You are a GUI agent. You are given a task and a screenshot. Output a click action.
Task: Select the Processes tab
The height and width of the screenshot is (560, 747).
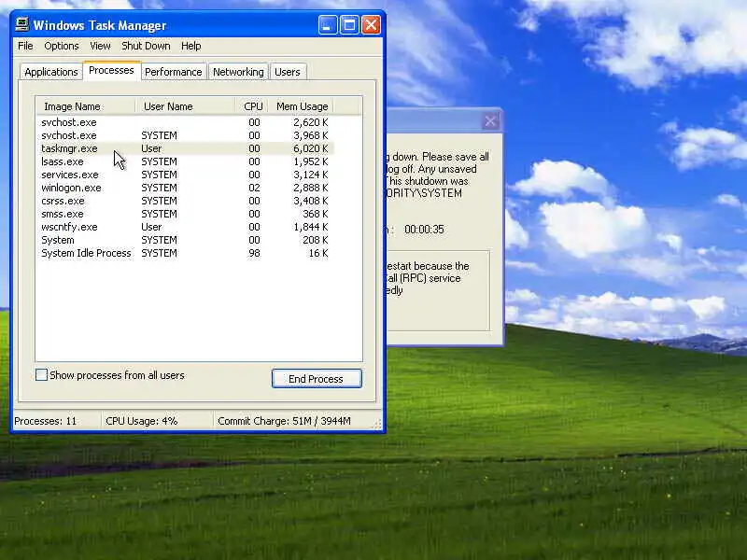[111, 71]
